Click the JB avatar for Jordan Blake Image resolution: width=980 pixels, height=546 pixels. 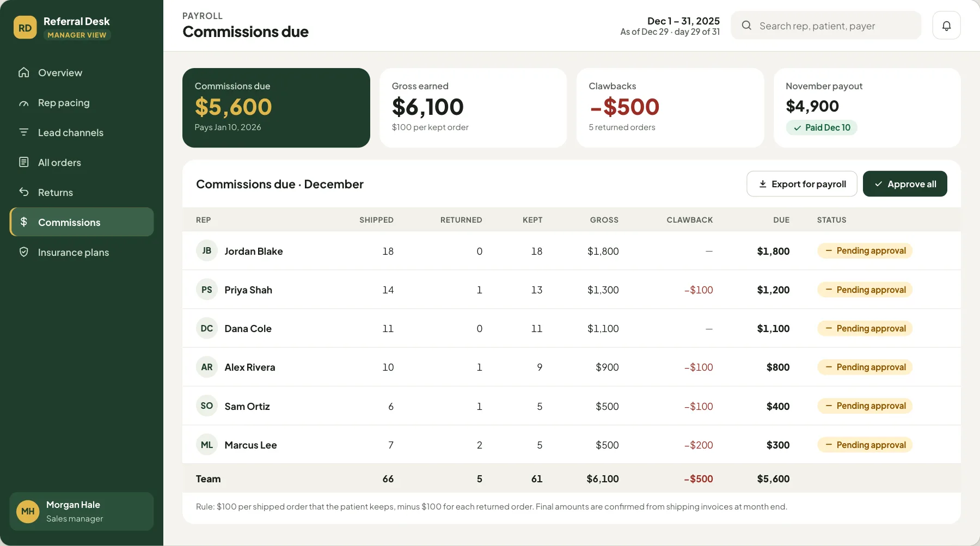(207, 251)
